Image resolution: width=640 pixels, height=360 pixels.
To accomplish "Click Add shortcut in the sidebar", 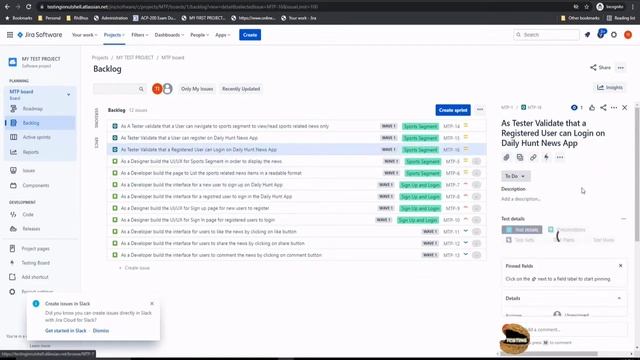I will coord(35,277).
